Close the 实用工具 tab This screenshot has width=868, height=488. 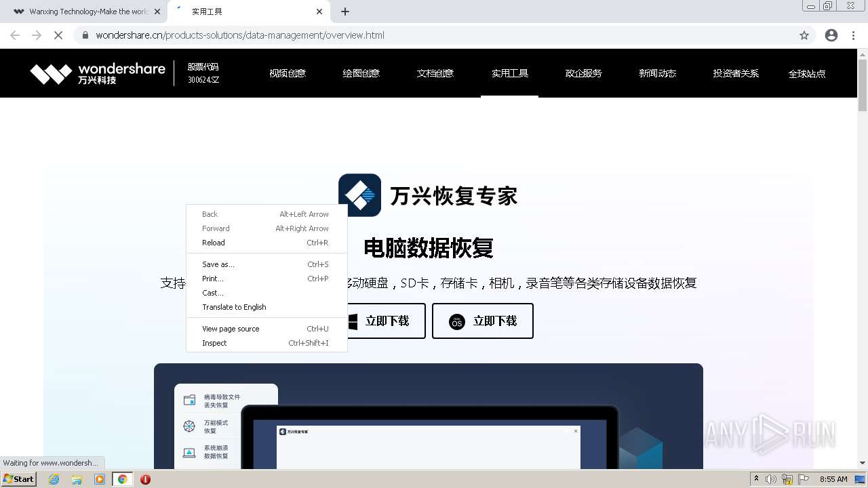pyautogui.click(x=319, y=12)
